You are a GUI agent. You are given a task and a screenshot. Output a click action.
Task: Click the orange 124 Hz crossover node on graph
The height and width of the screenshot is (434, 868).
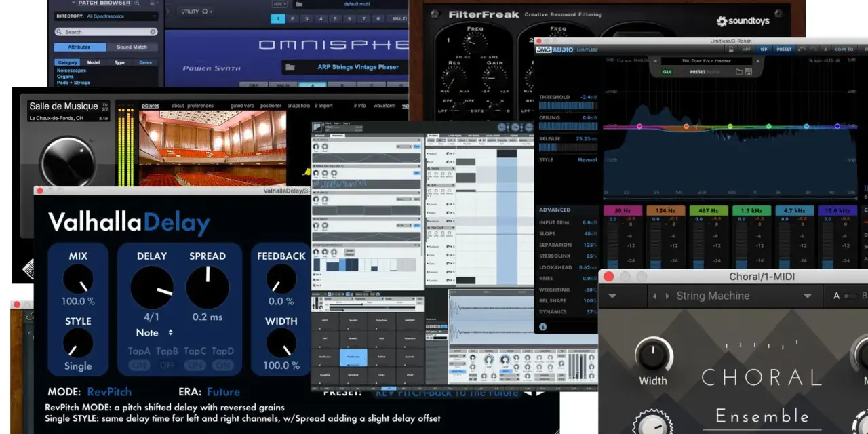point(686,126)
